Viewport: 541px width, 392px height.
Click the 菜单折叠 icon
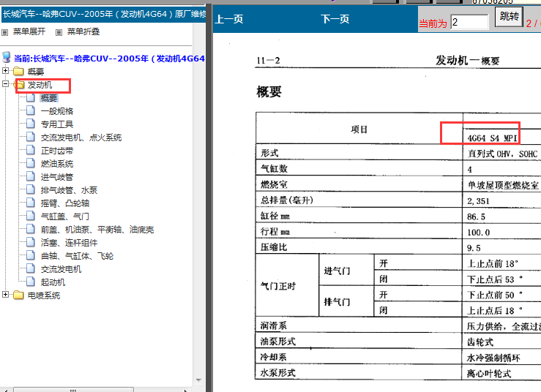(x=59, y=32)
